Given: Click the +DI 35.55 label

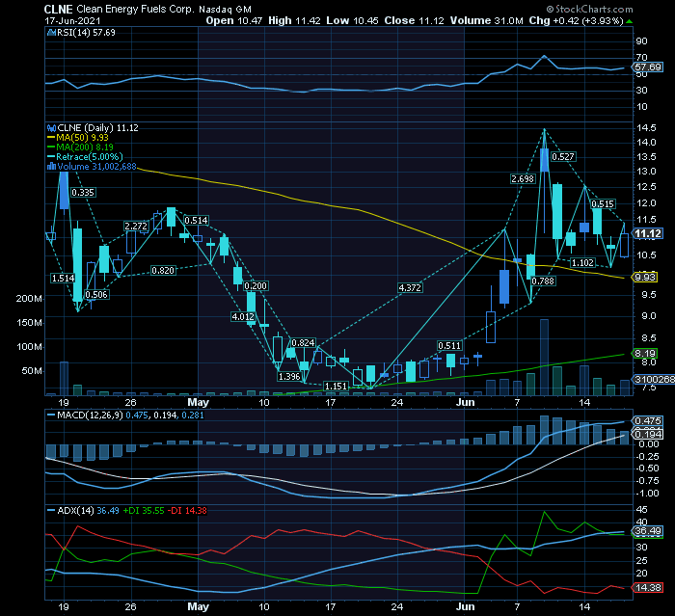Looking at the screenshot, I should tap(144, 511).
